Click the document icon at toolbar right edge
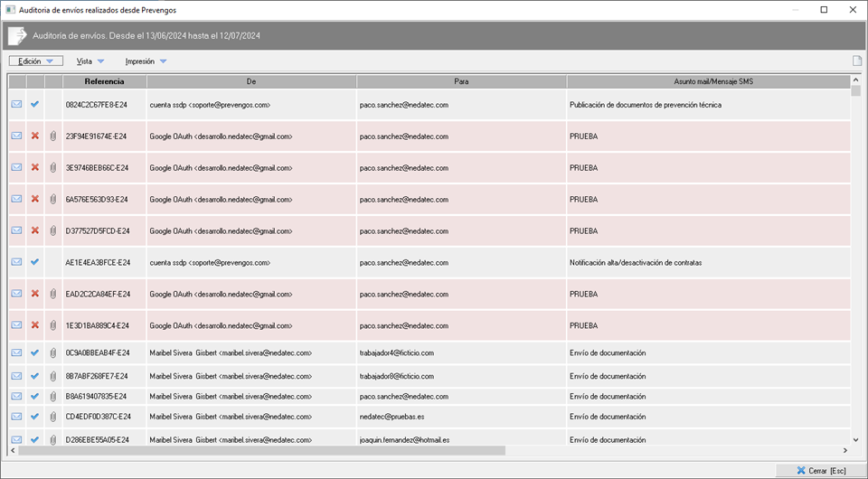 (x=856, y=61)
